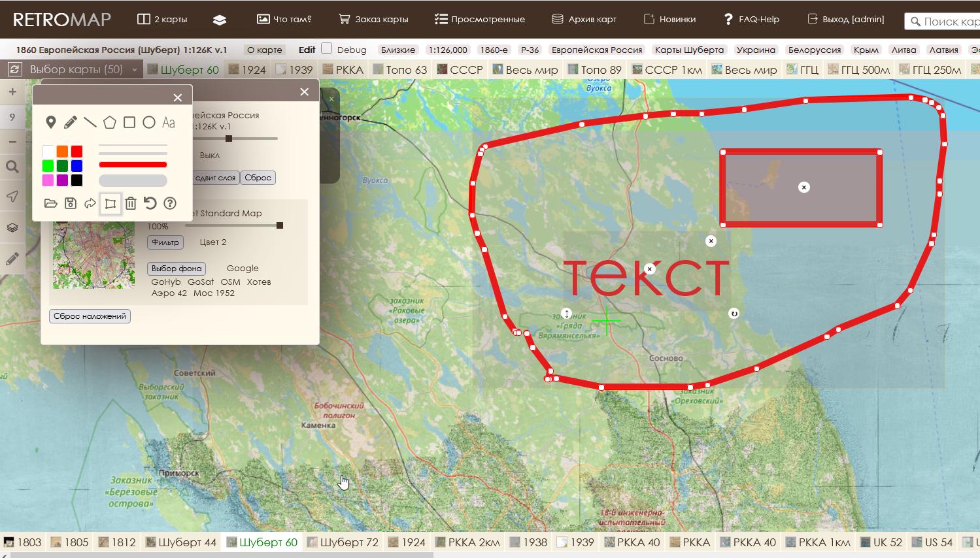Toggle the edit shapes mode button

[110, 204]
